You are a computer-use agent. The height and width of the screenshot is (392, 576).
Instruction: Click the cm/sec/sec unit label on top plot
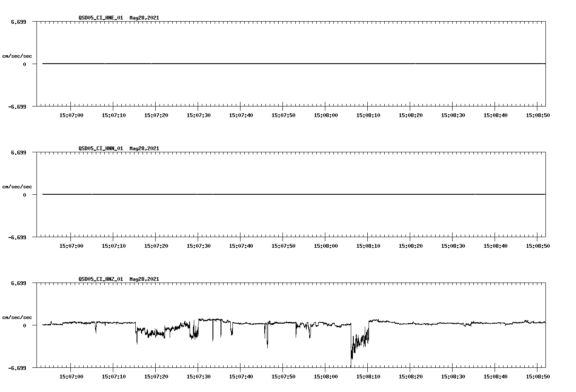click(17, 56)
